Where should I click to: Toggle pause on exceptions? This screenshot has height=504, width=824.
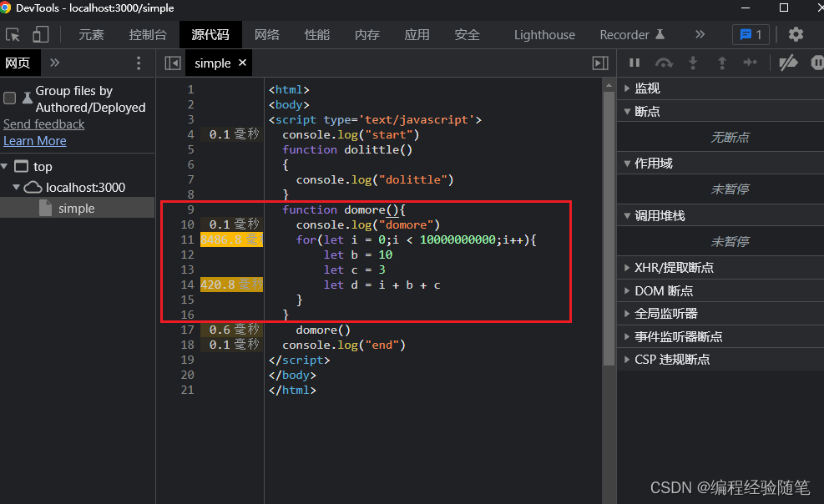click(818, 62)
